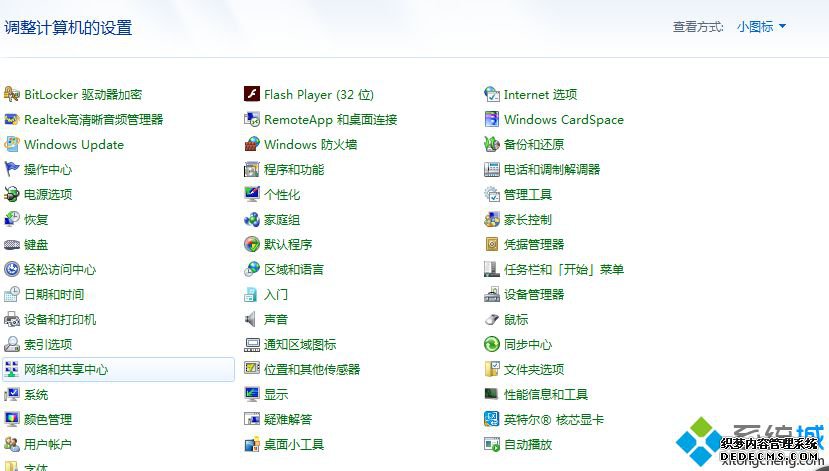Open the 桌面小工具 link
The width and height of the screenshot is (829, 471).
pos(294,444)
